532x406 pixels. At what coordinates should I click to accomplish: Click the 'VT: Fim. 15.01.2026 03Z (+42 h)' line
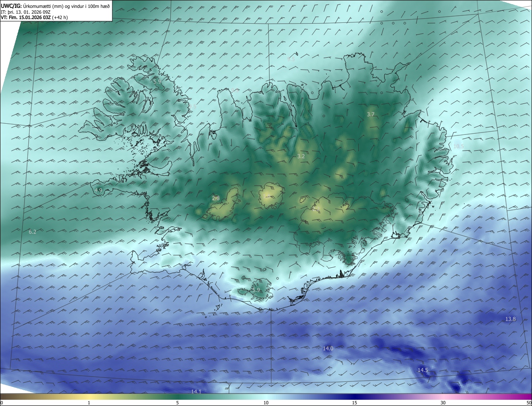34,17
